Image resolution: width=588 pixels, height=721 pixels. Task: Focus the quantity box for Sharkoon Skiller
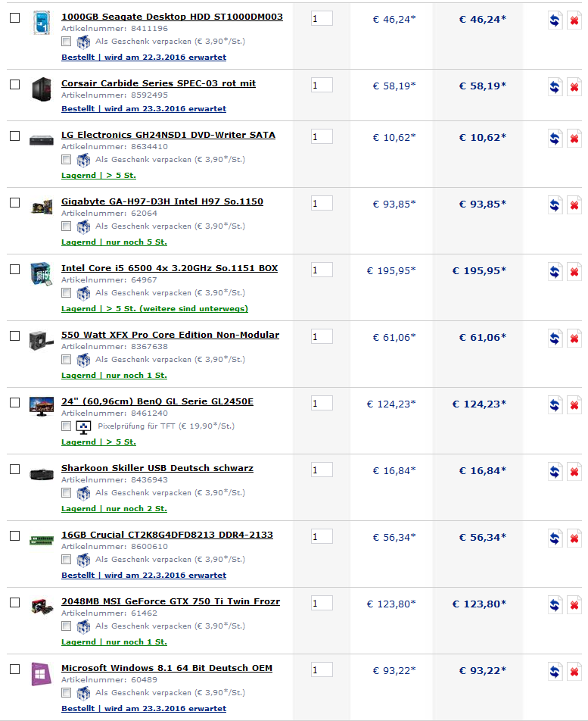point(322,470)
